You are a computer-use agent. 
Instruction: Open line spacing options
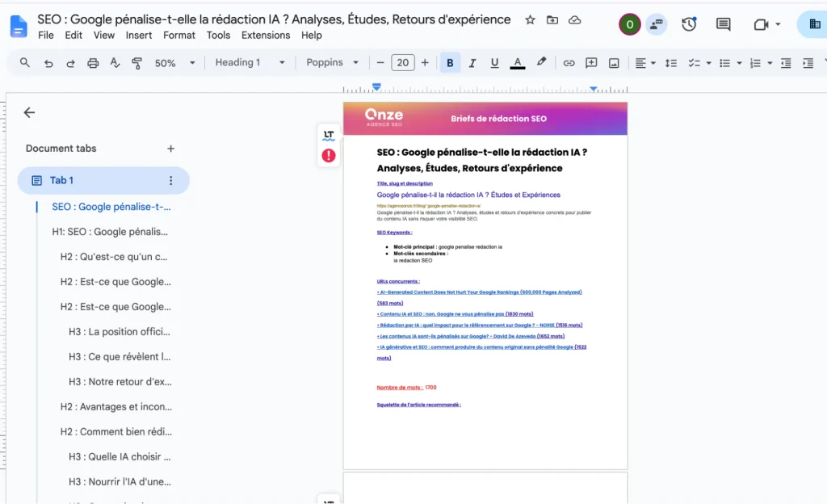671,63
